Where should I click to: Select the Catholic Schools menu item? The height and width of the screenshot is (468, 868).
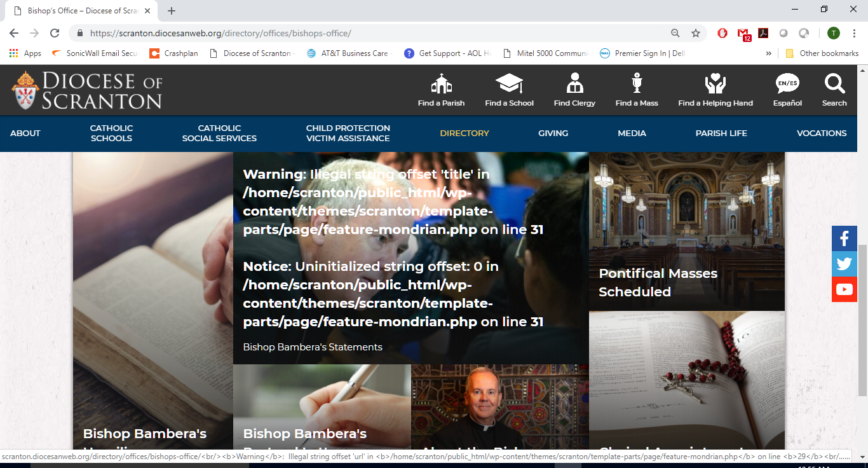click(111, 134)
